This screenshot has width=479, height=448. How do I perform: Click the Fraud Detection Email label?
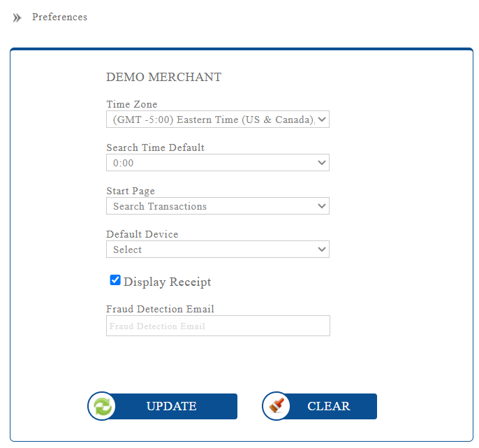[160, 309]
